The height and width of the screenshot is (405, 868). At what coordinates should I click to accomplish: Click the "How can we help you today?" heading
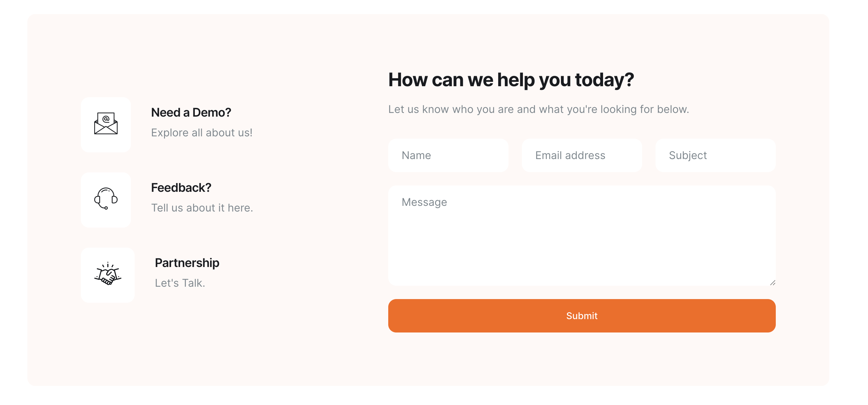coord(511,80)
